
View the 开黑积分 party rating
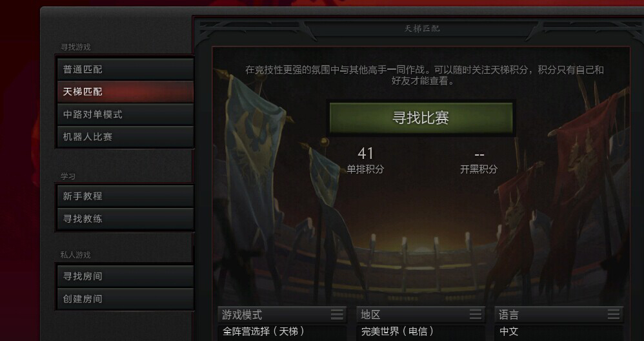tap(479, 162)
